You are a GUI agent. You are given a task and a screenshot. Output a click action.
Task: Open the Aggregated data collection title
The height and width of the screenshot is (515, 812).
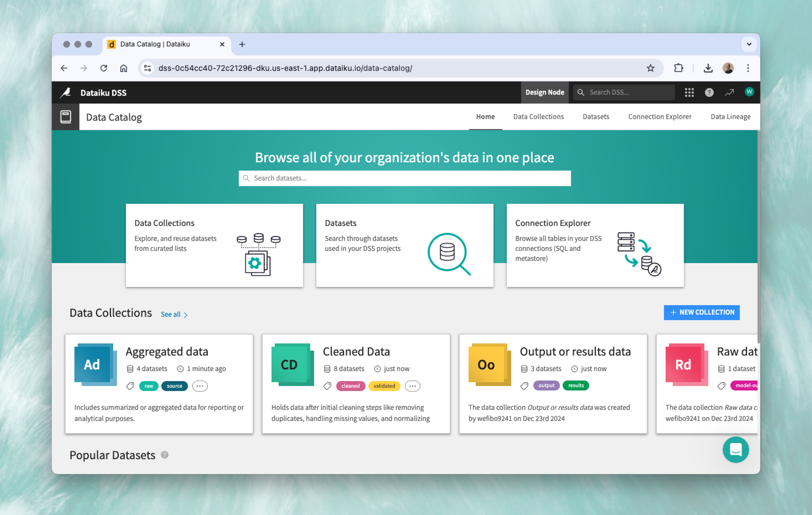pos(167,352)
